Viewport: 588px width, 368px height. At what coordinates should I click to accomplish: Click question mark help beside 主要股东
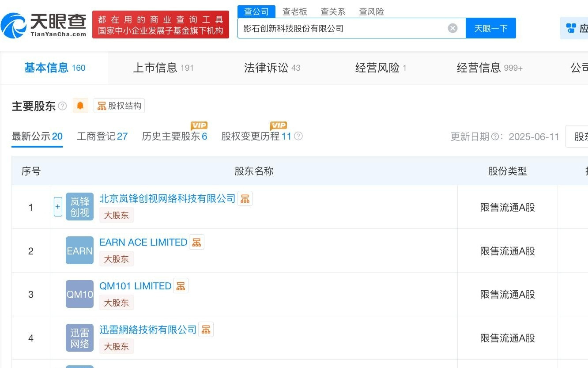pyautogui.click(x=62, y=105)
